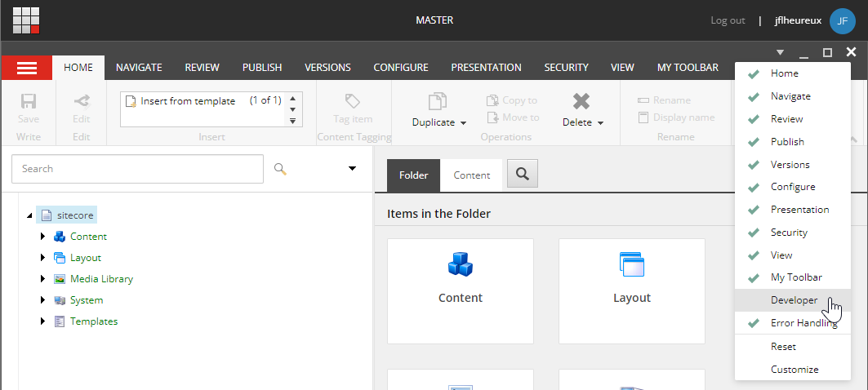The image size is (868, 390).
Task: Uncheck My Toolbar in the tab menu
Action: (793, 277)
